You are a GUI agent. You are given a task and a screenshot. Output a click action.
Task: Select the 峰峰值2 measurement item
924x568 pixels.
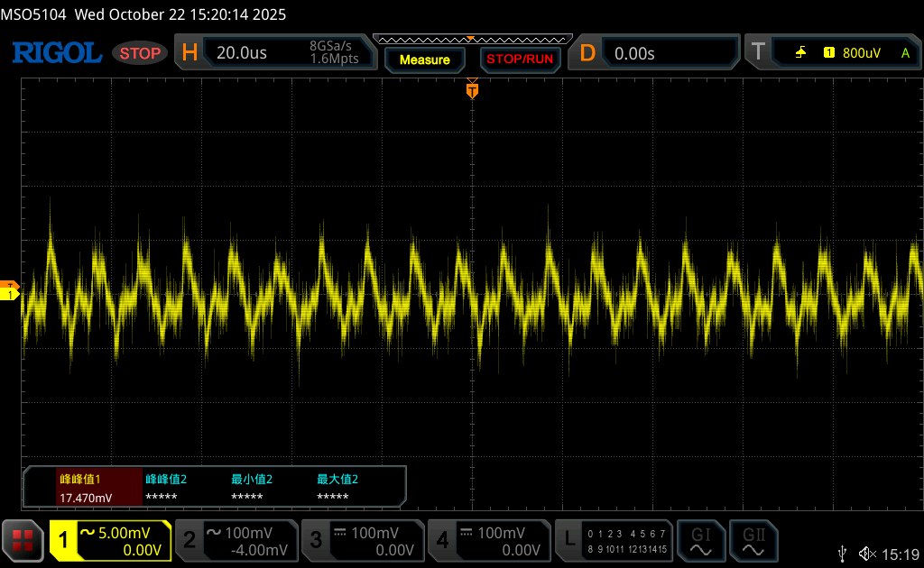166,479
